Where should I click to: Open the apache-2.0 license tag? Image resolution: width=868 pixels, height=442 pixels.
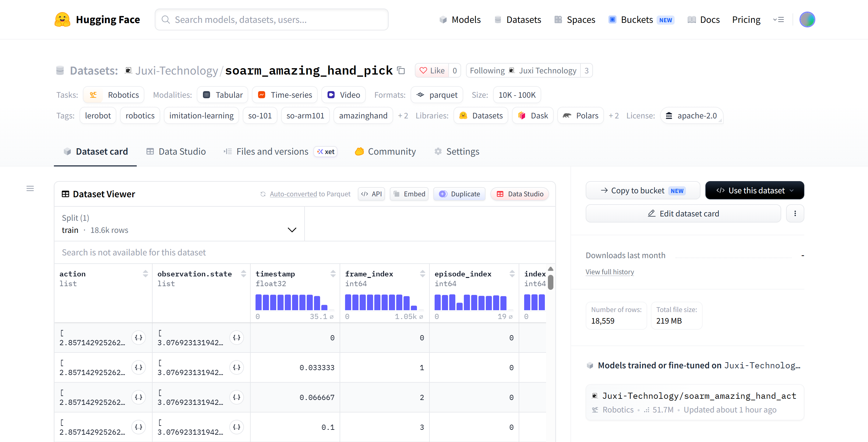click(x=691, y=116)
